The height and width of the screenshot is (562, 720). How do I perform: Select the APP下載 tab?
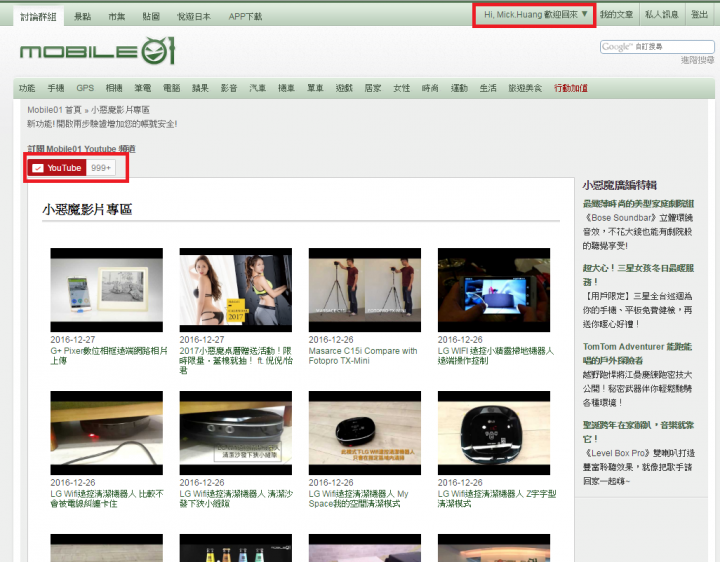click(245, 17)
